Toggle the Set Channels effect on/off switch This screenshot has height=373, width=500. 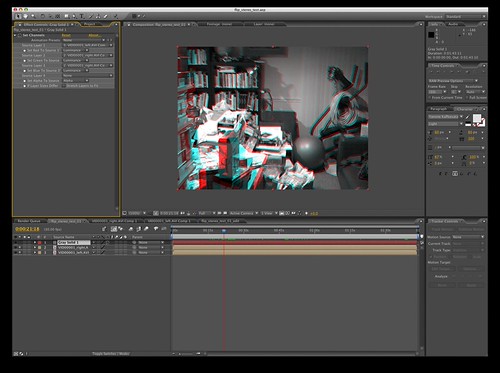coord(20,35)
